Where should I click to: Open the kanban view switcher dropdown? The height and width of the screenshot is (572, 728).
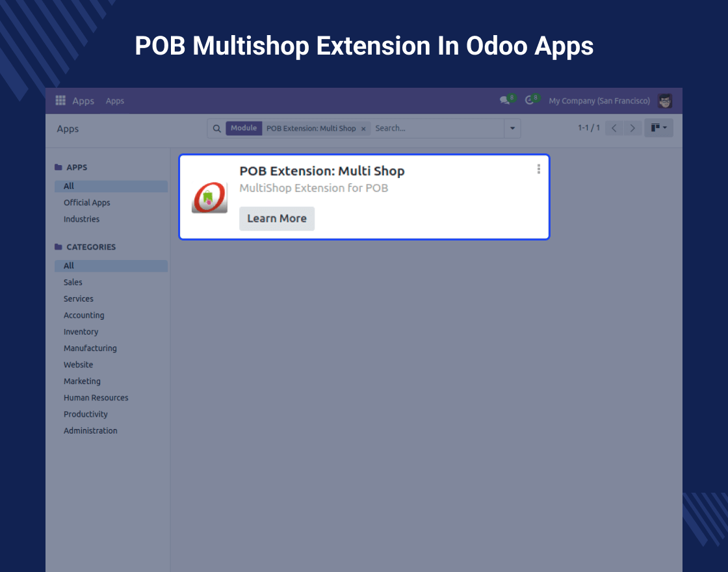pos(658,127)
